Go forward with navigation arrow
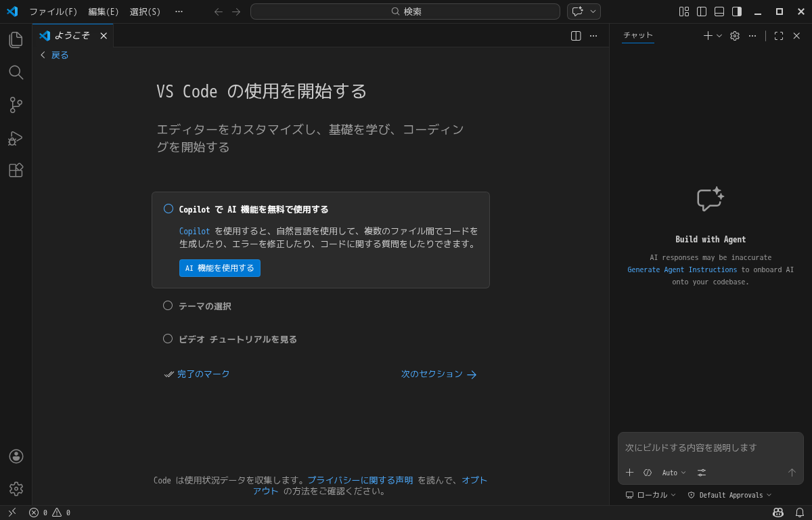This screenshot has width=812, height=520. point(236,12)
